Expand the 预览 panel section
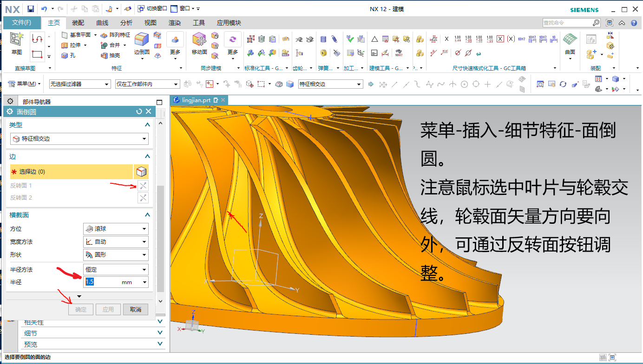Image resolution: width=643 pixels, height=364 pixels. point(160,344)
